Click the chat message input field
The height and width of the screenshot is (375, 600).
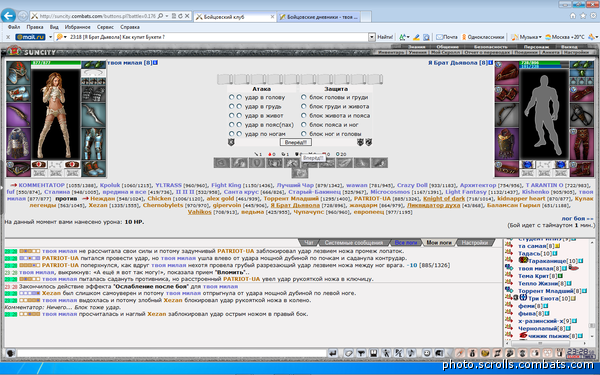172,353
